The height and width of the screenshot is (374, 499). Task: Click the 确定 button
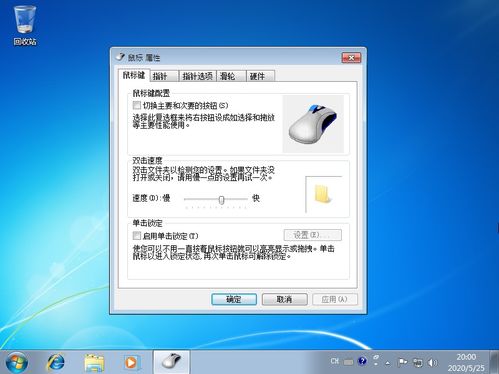coord(234,299)
